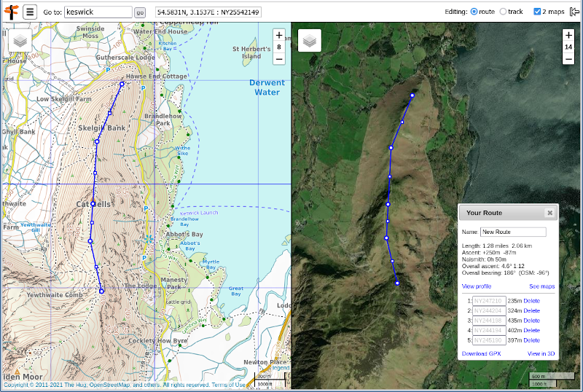Close the Your Route panel
Viewport: 583px width, 392px height.
(x=550, y=213)
